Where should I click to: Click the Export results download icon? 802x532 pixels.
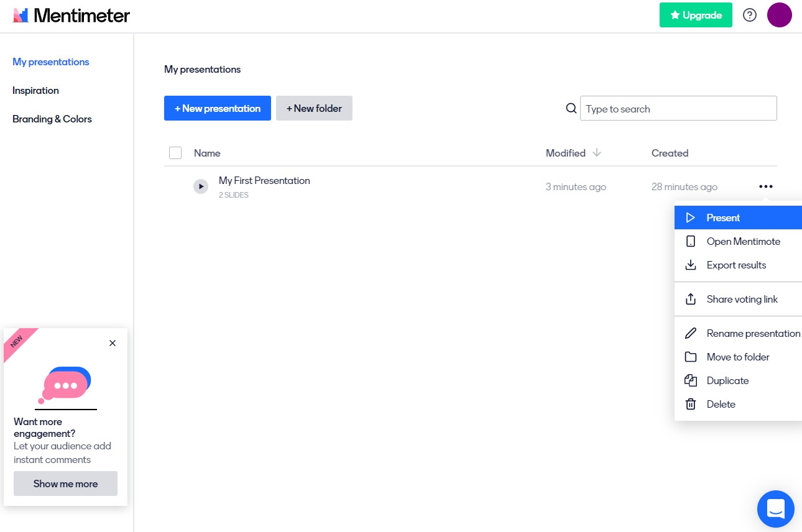(690, 265)
